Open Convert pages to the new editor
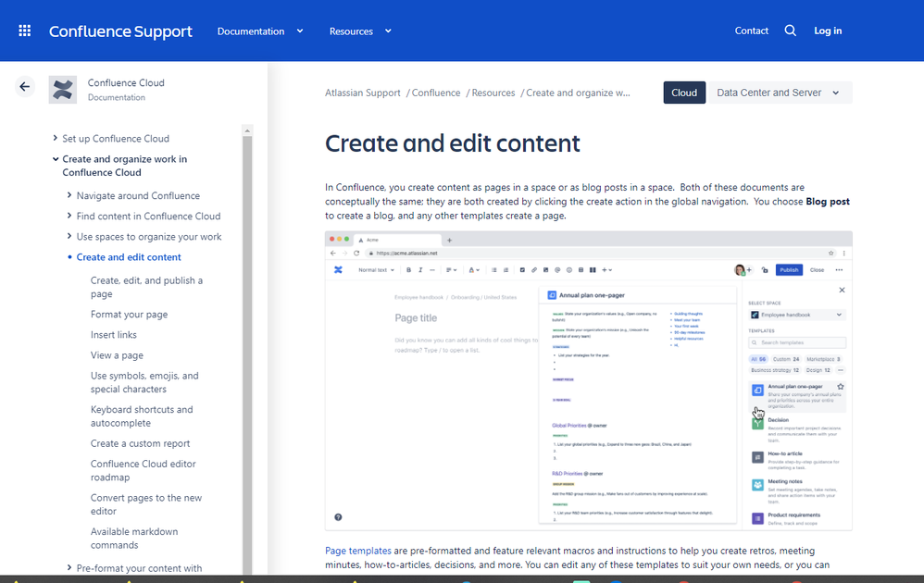Image resolution: width=924 pixels, height=583 pixels. pos(146,504)
